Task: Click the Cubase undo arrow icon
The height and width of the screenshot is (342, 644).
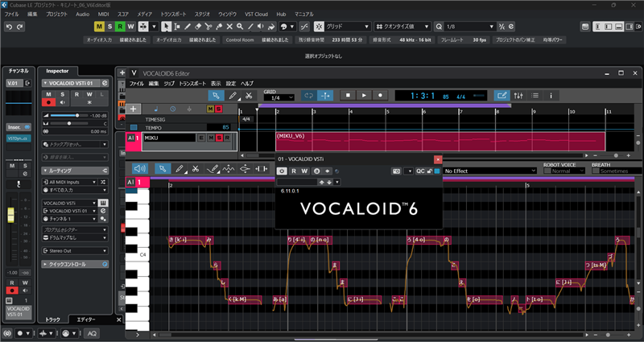Action: [x=9, y=27]
